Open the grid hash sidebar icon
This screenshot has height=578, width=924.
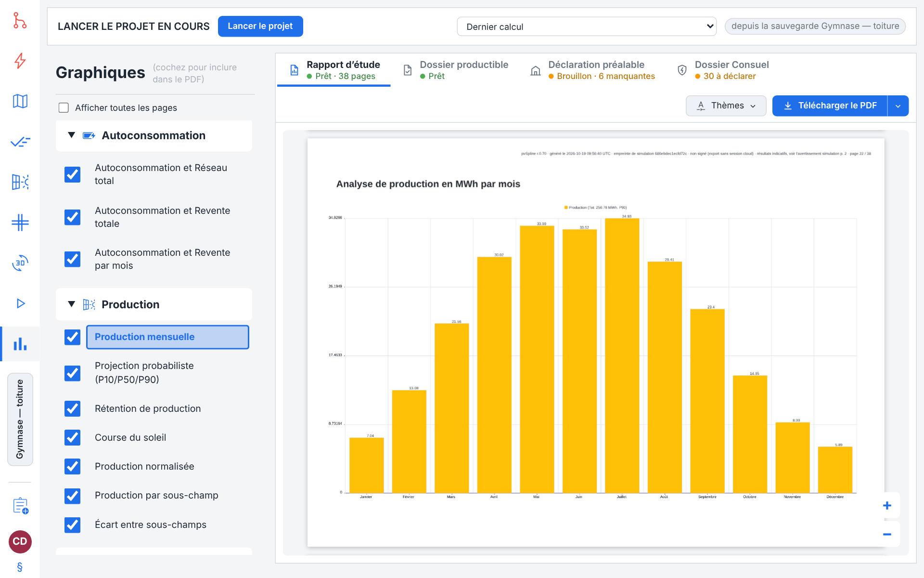(20, 223)
